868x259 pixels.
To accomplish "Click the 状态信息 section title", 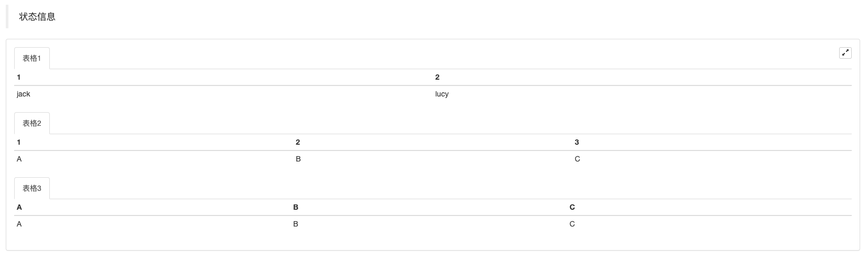I will (x=37, y=17).
